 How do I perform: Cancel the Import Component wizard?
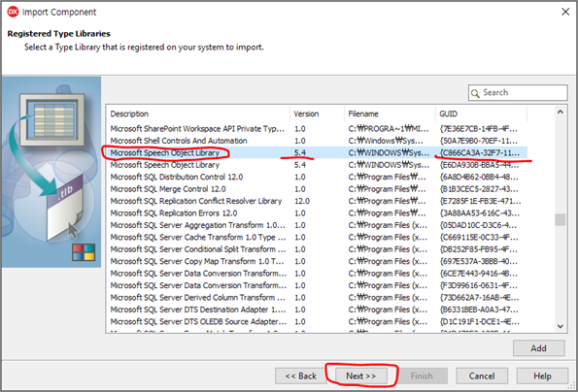482,376
